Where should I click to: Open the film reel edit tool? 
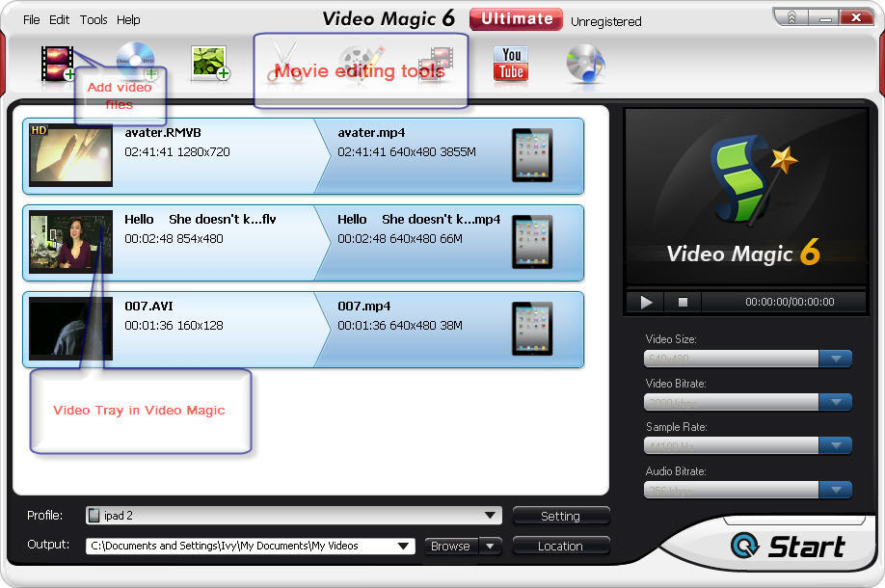coord(362,62)
